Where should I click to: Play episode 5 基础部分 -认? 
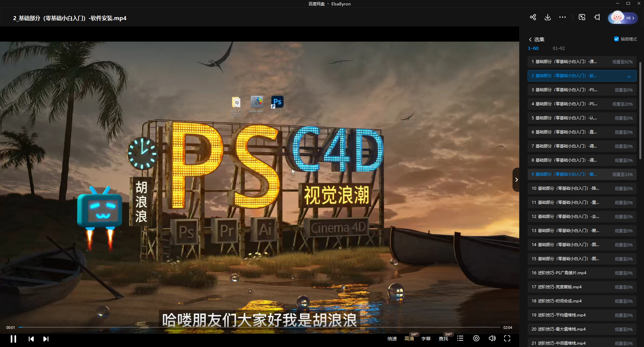(x=582, y=118)
